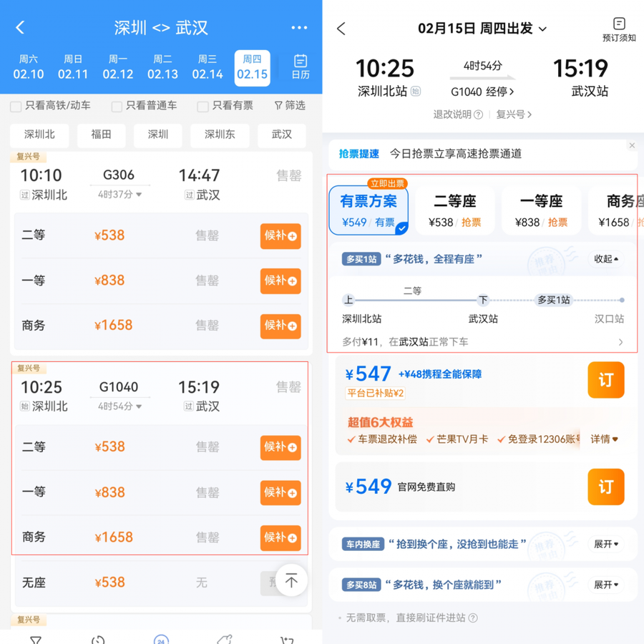Book the ¥549 官网免费直购 ticket
Viewport: 644px width, 644px height.
point(605,487)
